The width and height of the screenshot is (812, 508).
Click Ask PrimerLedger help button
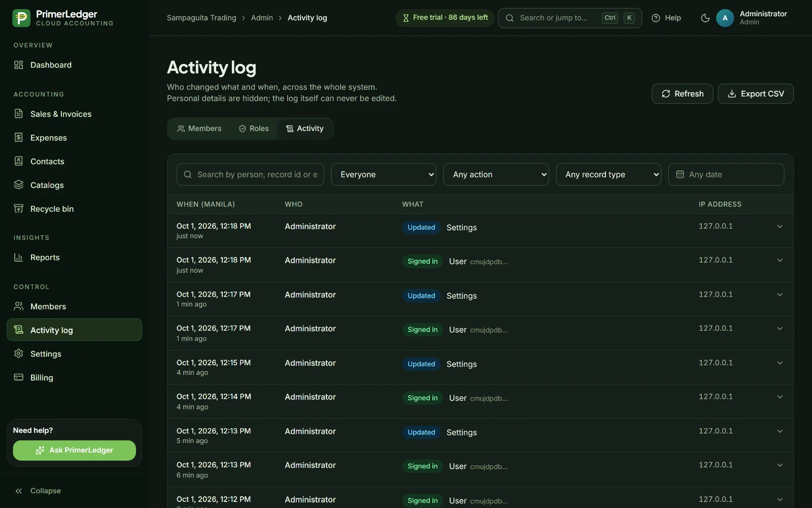[x=74, y=450]
